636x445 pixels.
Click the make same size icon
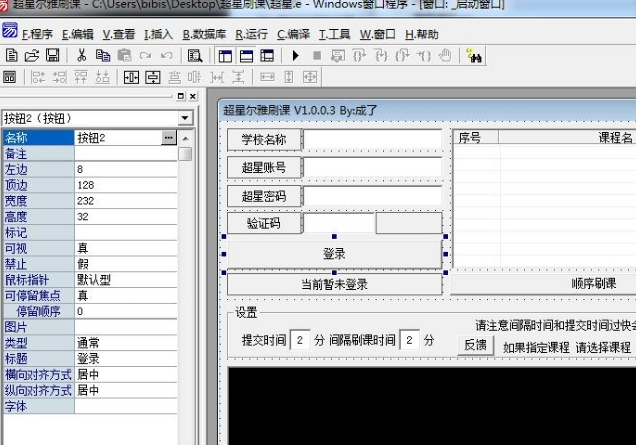tap(310, 77)
